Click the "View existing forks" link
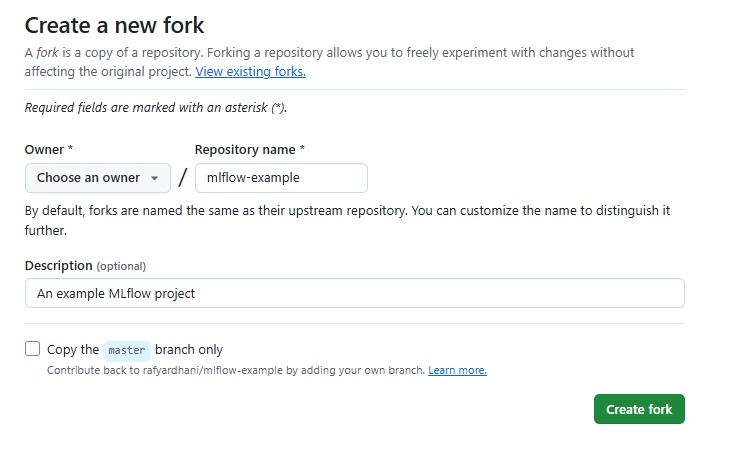The width and height of the screenshot is (748, 452). coord(250,72)
